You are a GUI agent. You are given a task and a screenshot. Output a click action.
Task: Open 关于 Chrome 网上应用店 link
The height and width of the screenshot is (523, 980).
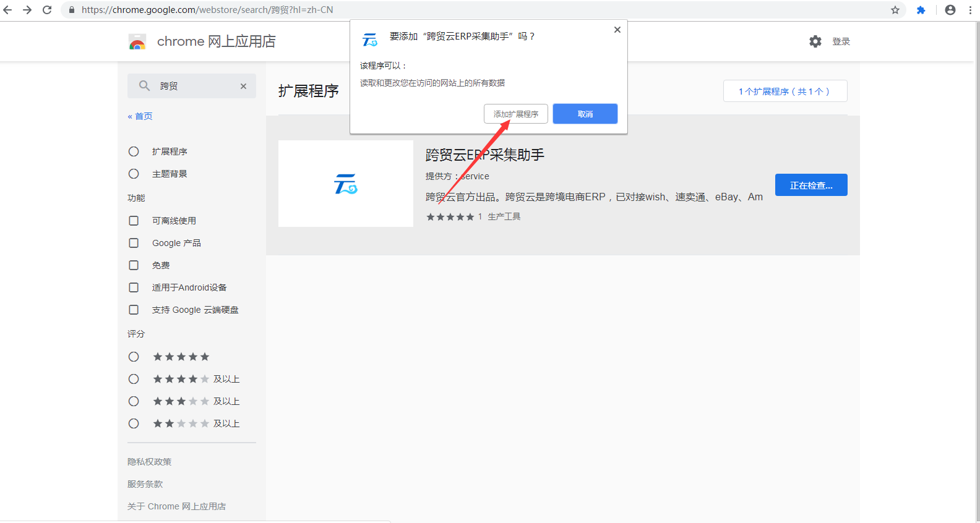tap(176, 506)
